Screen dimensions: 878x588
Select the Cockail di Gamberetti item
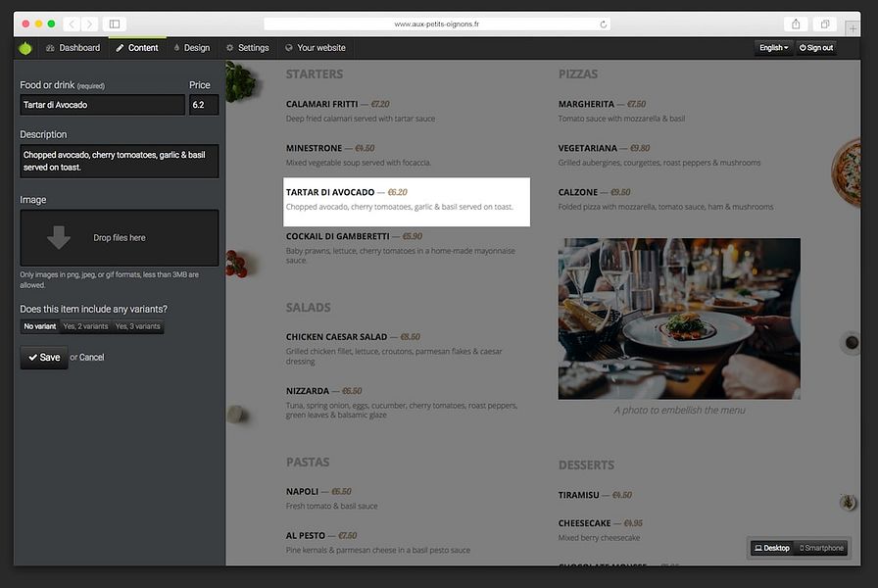pyautogui.click(x=401, y=250)
